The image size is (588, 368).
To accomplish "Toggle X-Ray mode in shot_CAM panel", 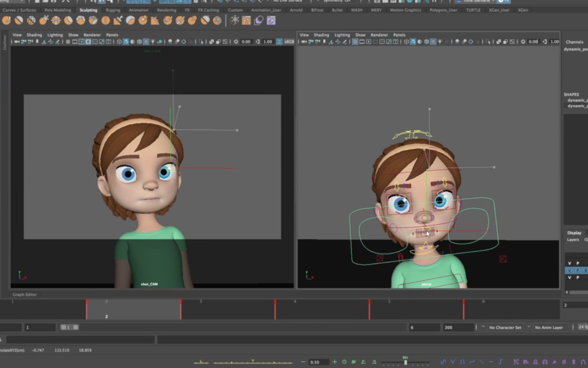I will click(x=212, y=42).
